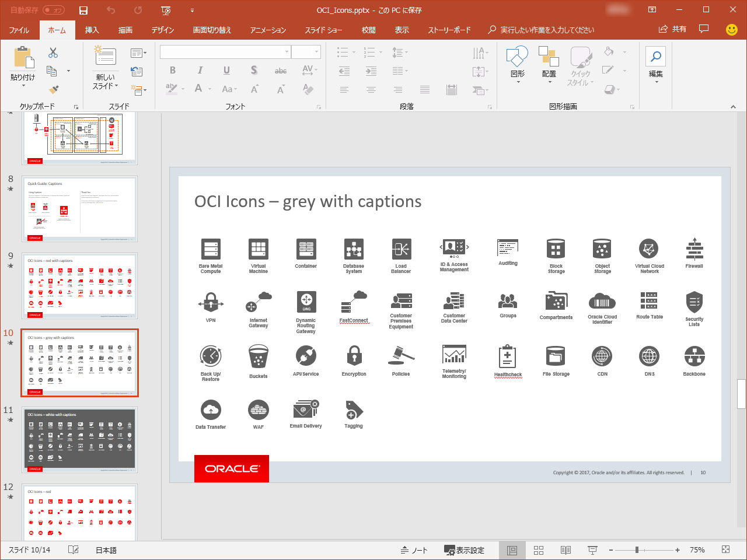Screen dimensions: 747x560
Task: Click the cut scissors icon
Action: (53, 53)
